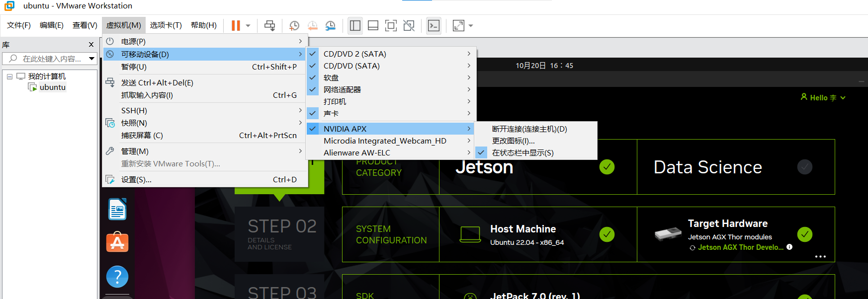Collapse the 我的计算机 tree node
This screenshot has width=868, height=299.
point(9,76)
